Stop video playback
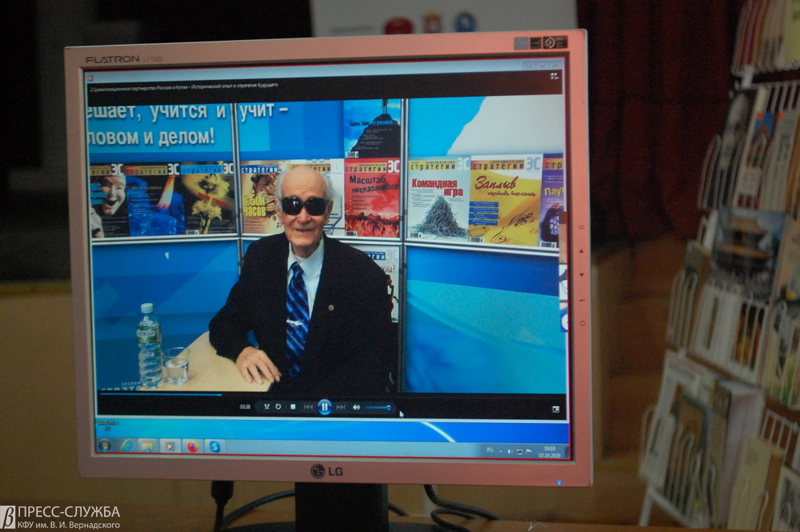The image size is (800, 532). point(293,407)
